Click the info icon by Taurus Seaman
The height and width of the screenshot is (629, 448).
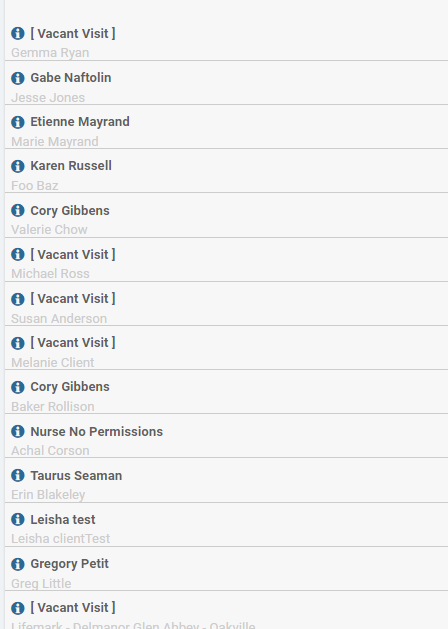18,476
